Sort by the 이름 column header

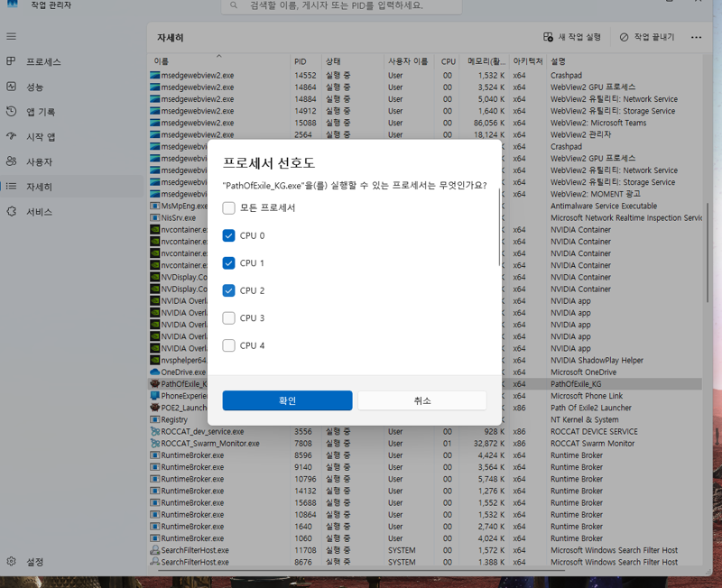click(219, 61)
